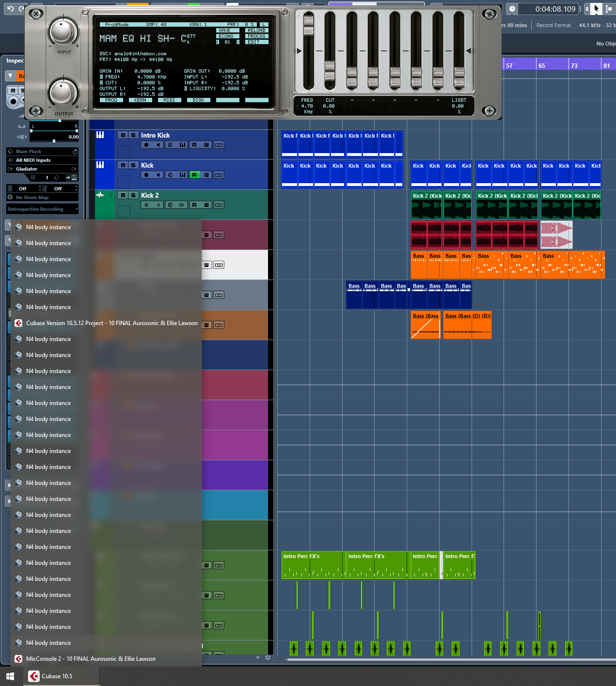Open the No Drum Map selector

[x=42, y=198]
